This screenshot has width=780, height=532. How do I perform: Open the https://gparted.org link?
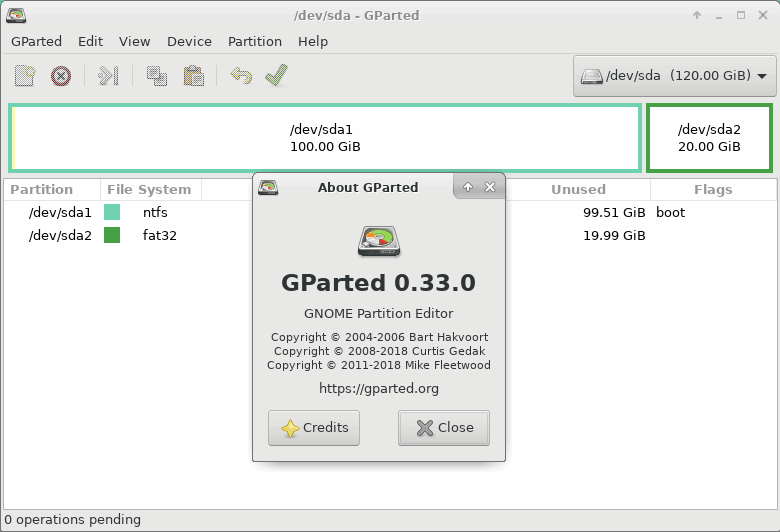[379, 388]
